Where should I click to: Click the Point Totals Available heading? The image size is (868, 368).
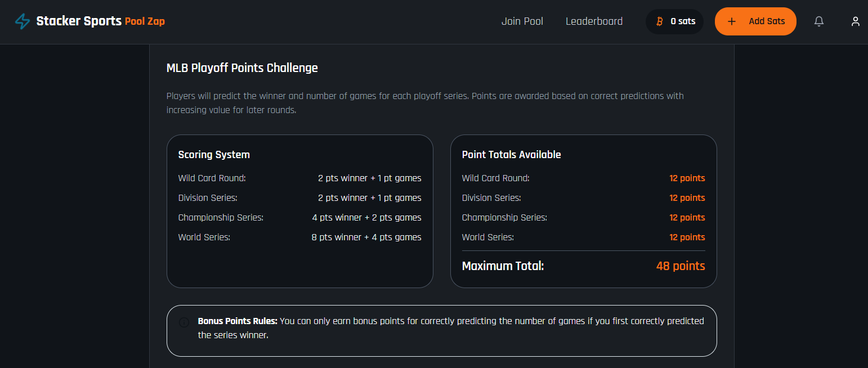511,155
